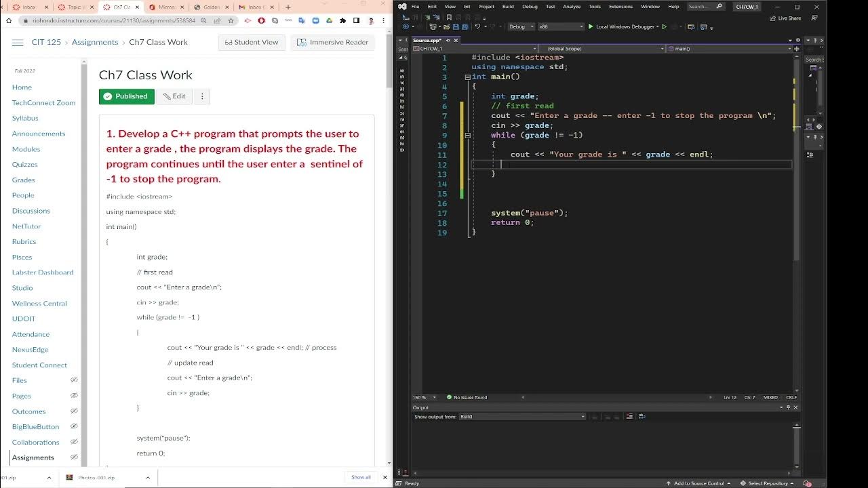Start Local Windows Debugger green play button
The image size is (868, 488).
coord(591,26)
